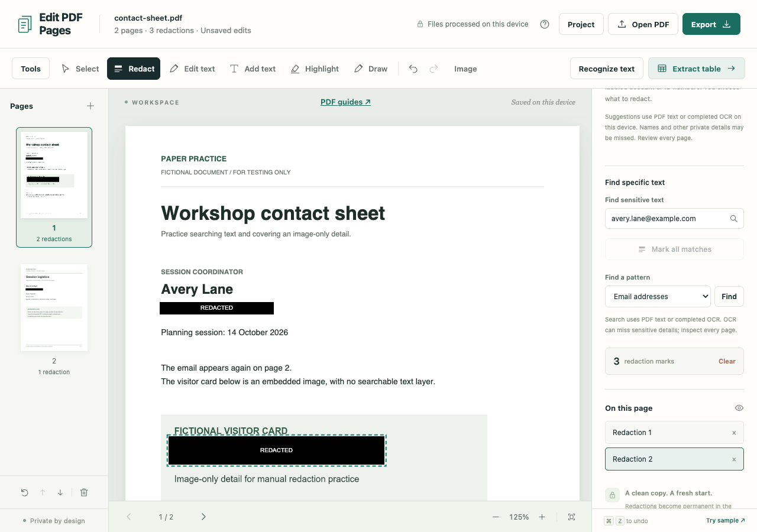Remove Redaction 2 with its x

[x=734, y=459]
